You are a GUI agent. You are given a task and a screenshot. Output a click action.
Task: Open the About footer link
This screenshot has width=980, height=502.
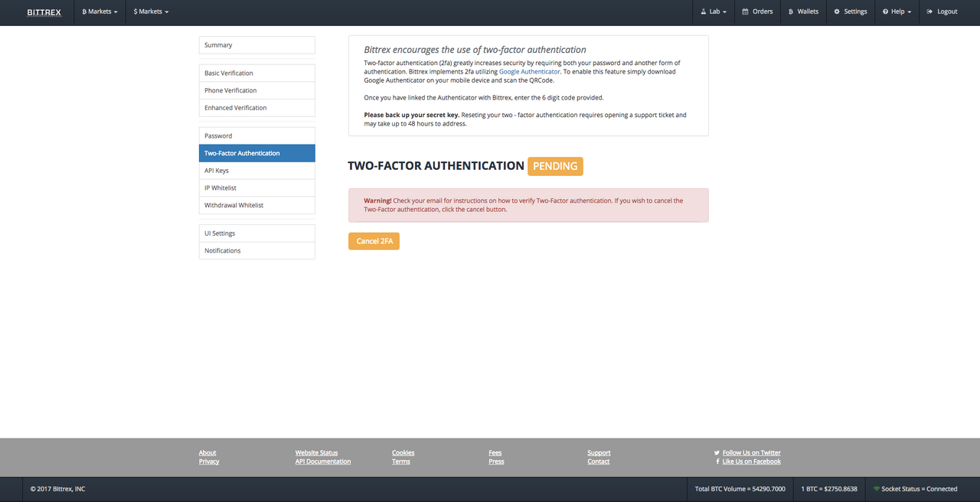click(x=207, y=453)
